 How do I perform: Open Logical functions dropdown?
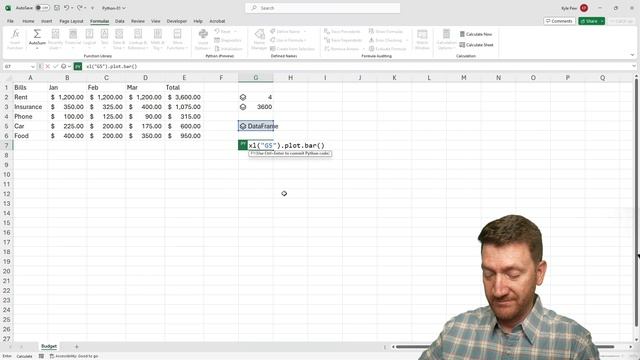point(89,40)
